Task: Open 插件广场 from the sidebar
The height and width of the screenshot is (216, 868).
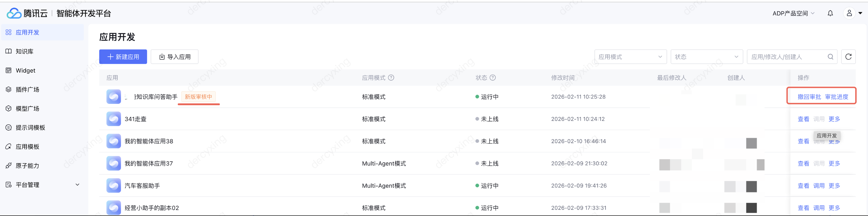Action: click(27, 89)
